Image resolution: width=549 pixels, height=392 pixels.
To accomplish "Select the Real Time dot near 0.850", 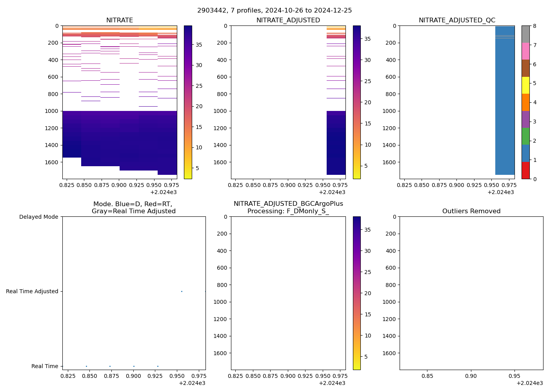I will 86,366.
